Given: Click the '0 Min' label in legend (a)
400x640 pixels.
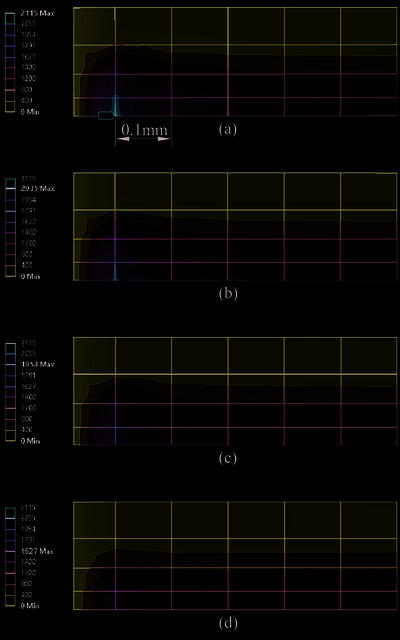Looking at the screenshot, I should 30,111.
